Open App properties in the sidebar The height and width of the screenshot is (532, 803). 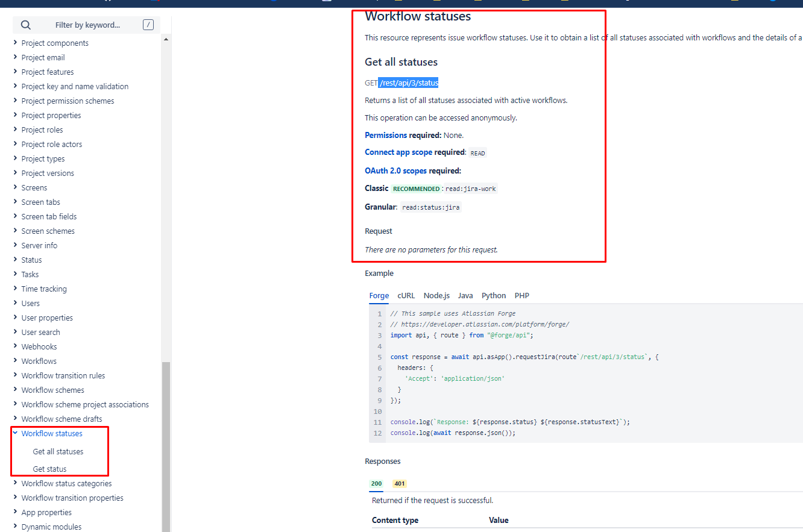46,512
